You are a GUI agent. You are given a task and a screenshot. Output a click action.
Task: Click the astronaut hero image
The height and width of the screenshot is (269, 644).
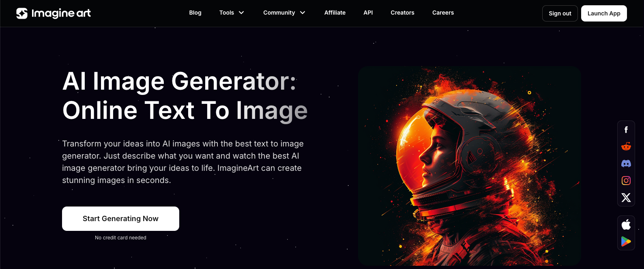click(x=470, y=166)
